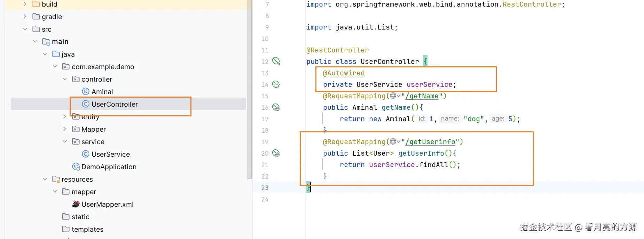Collapse the java folder chevron
The width and height of the screenshot is (644, 239).
tap(45, 54)
